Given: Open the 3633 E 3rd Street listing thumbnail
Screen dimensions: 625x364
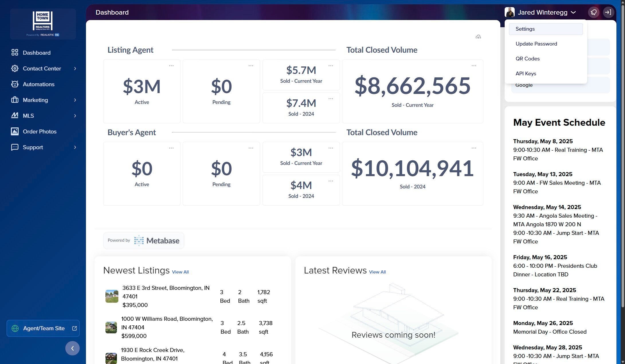Looking at the screenshot, I should tap(112, 296).
